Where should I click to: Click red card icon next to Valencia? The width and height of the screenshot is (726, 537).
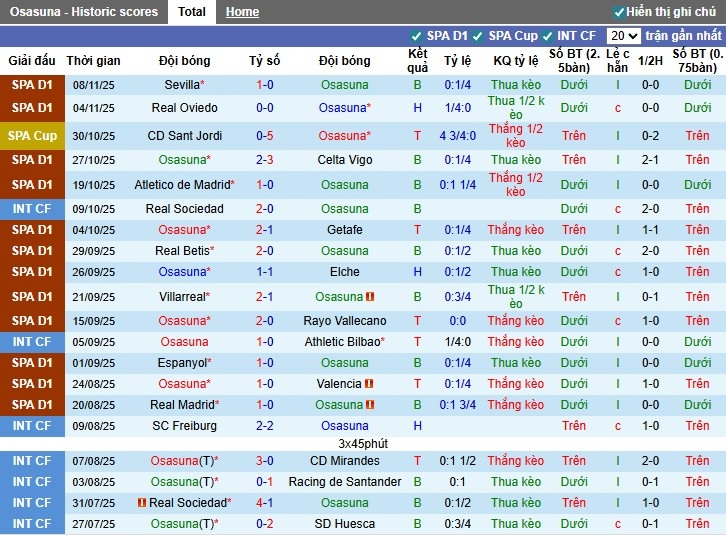coord(369,384)
